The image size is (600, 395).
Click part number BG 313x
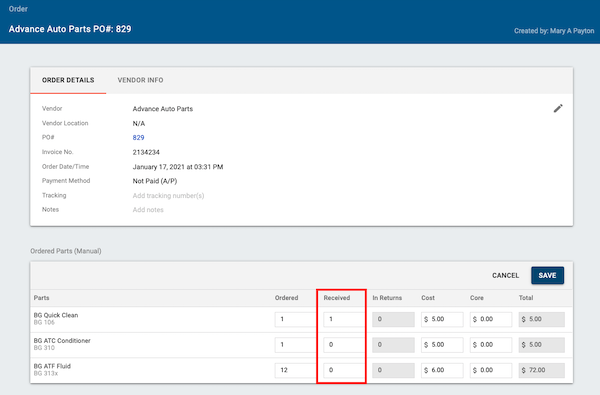(46, 374)
